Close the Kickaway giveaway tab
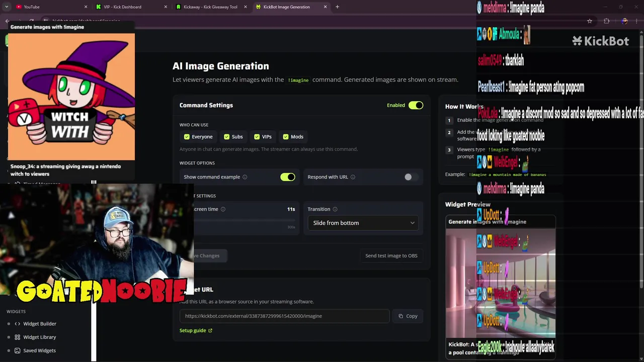This screenshot has width=644, height=362. [246, 7]
